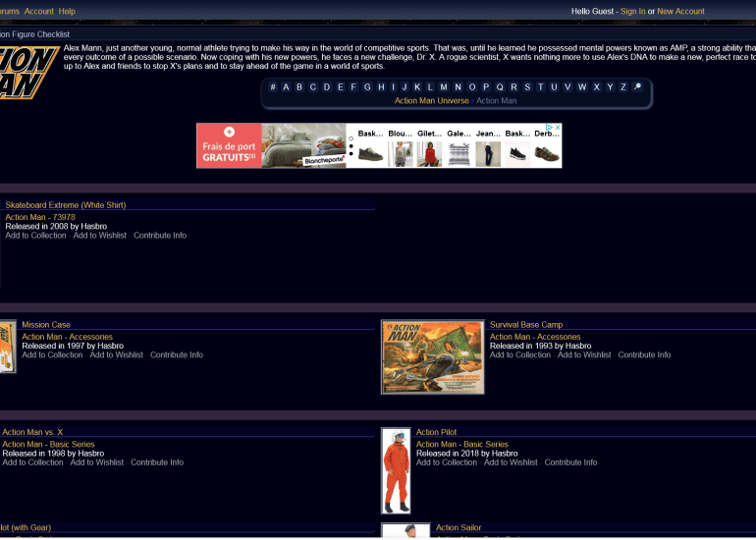Filter checklist by letter N
This screenshot has width=756, height=540.
pos(459,87)
